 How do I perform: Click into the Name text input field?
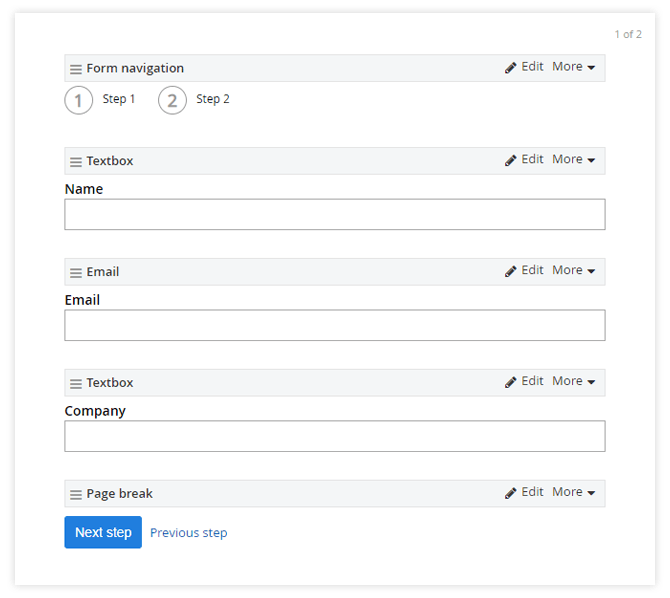[x=334, y=214]
